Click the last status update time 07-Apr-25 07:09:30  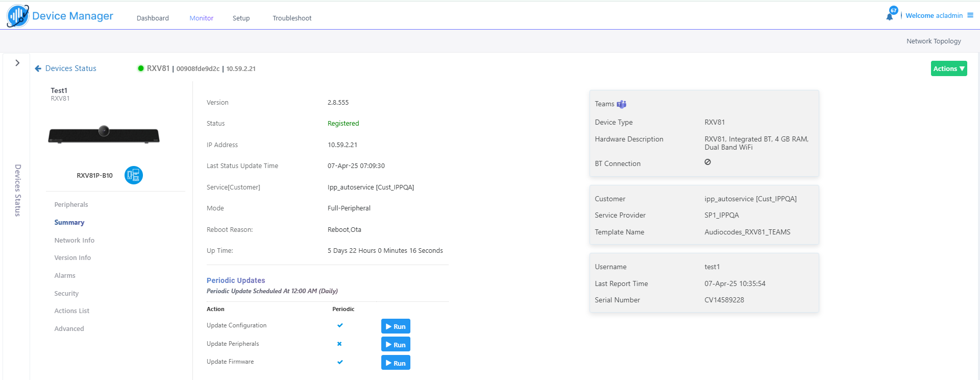pyautogui.click(x=356, y=166)
